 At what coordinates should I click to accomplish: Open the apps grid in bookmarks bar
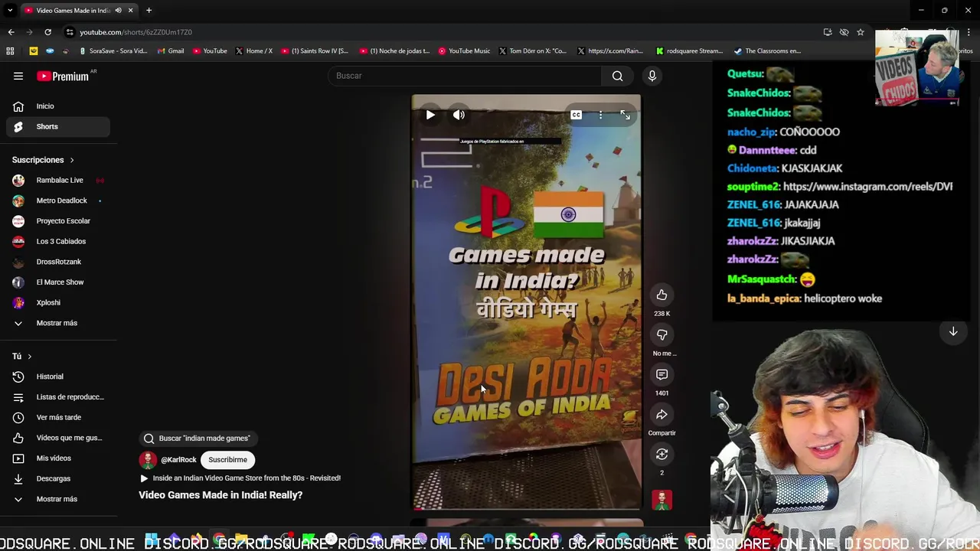10,51
